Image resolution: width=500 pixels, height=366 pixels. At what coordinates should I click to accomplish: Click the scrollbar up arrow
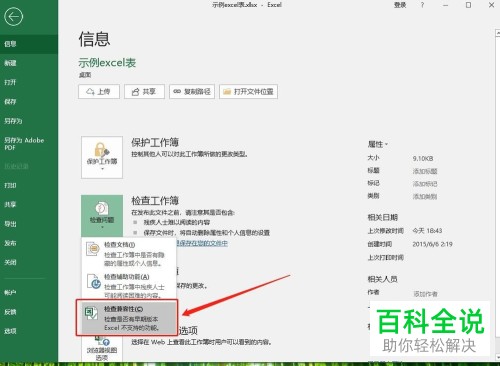point(497,33)
